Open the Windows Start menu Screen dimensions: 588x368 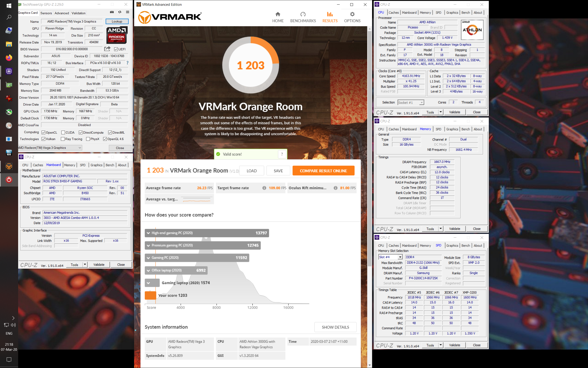click(9, 5)
